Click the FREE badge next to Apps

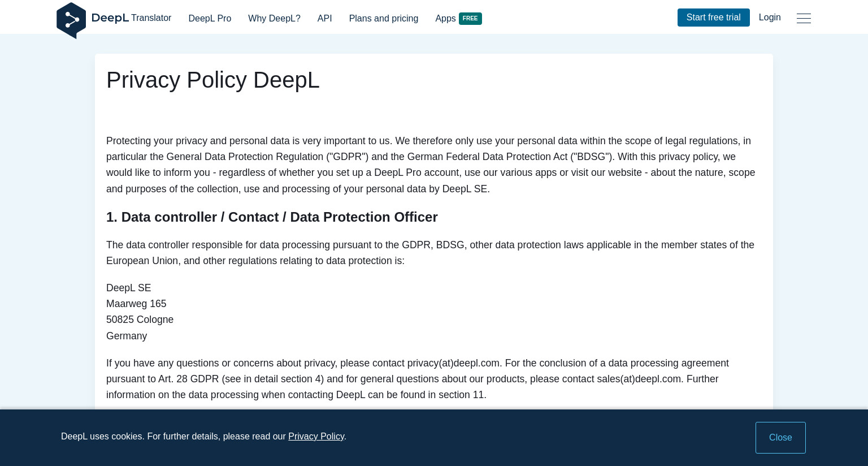click(470, 19)
